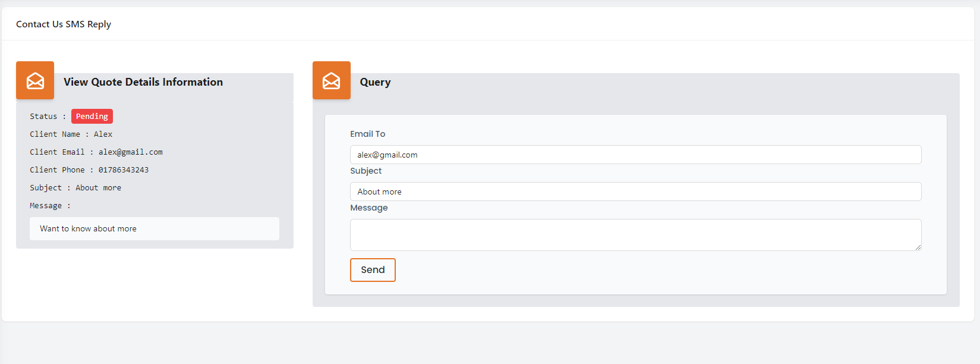Select the View Quote Details Information heading
The image size is (980, 364).
(x=143, y=82)
